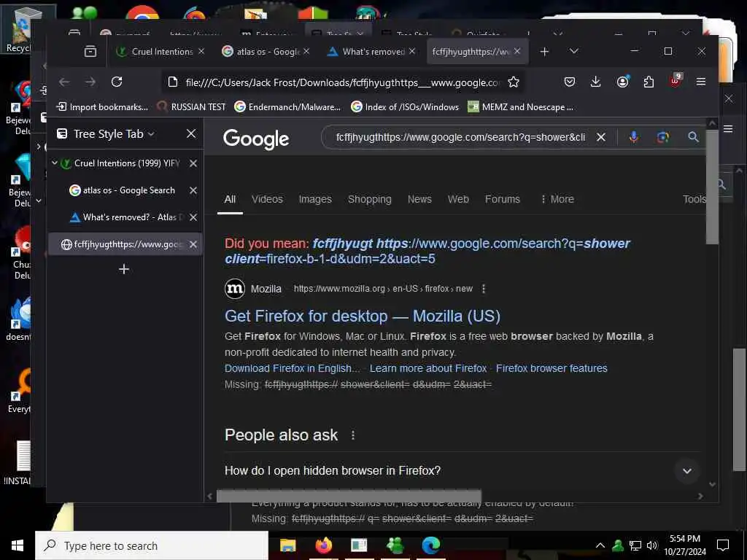Search by voice microphone icon

click(634, 137)
